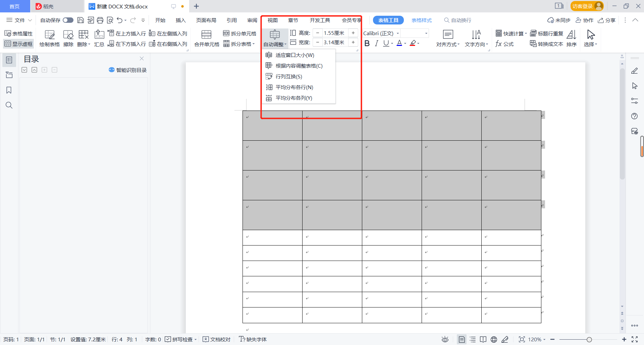The width and height of the screenshot is (644, 345).
Task: Switch to web layout globe icon
Action: click(x=494, y=339)
